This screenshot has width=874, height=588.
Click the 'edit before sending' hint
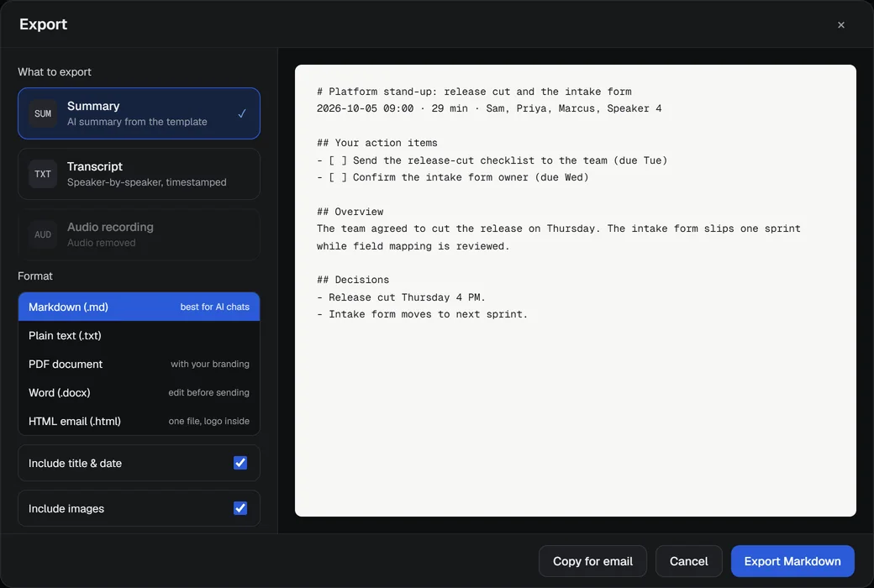click(208, 392)
